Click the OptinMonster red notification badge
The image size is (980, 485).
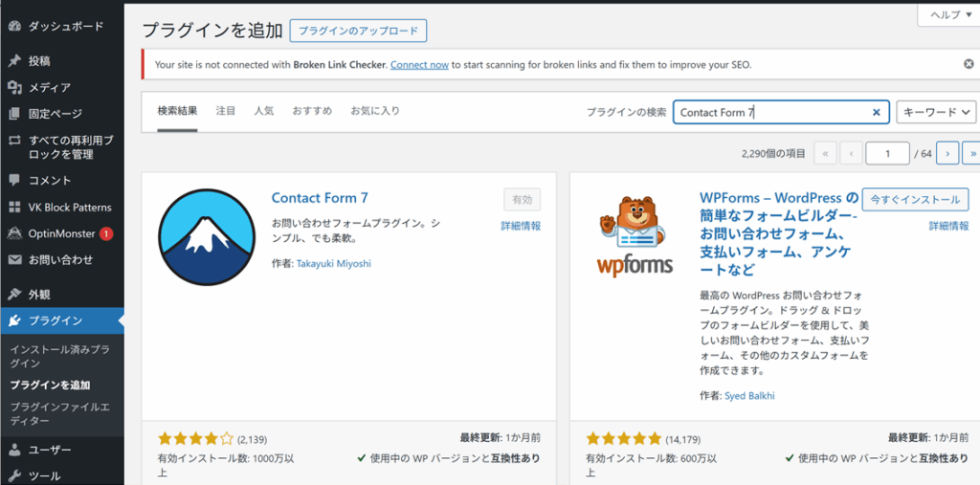coord(106,233)
